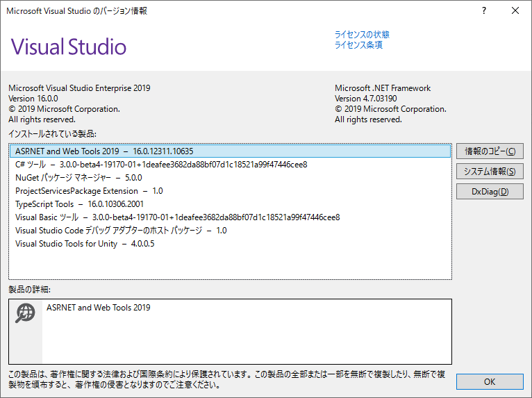Click Microsoft .NET Framework label
Image resolution: width=532 pixels, height=398 pixels.
point(383,88)
